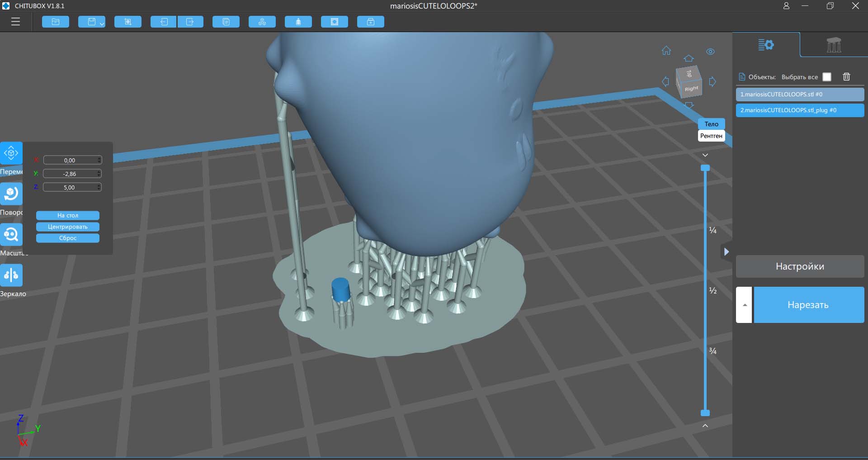The height and width of the screenshot is (460, 868).
Task: Switch to the supports column tab
Action: click(834, 45)
